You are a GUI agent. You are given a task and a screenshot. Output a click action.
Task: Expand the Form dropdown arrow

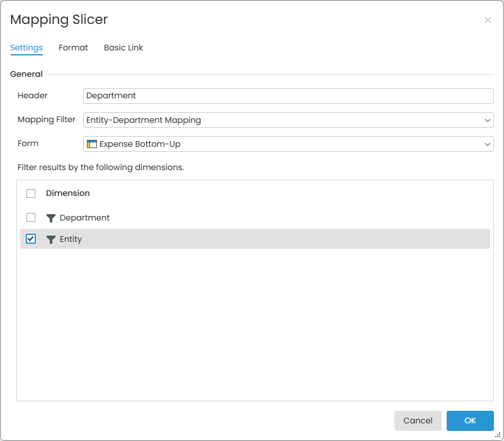[488, 144]
